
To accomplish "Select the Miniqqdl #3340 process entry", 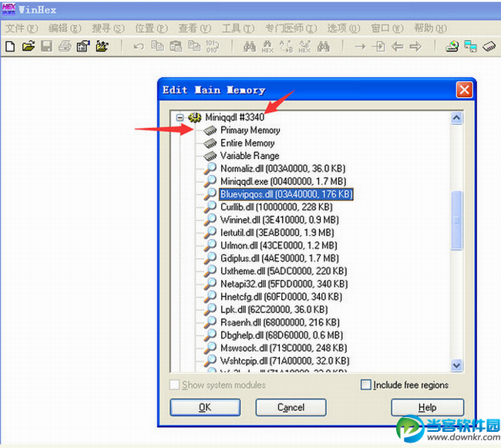I will pos(234,117).
